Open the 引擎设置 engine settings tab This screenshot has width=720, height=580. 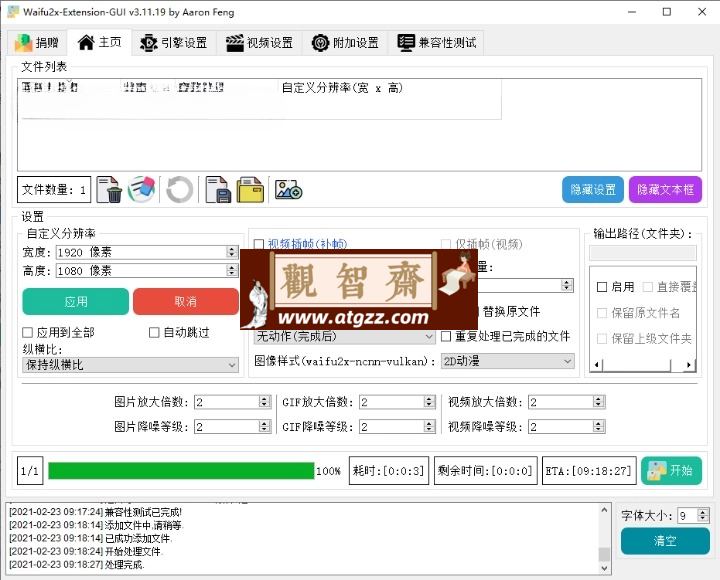(x=174, y=43)
